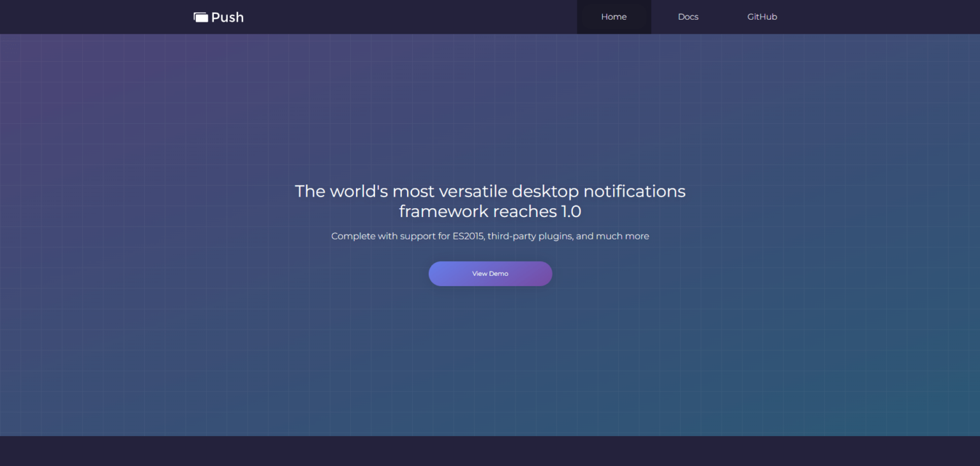Click the dark footer bar area

coord(490,451)
